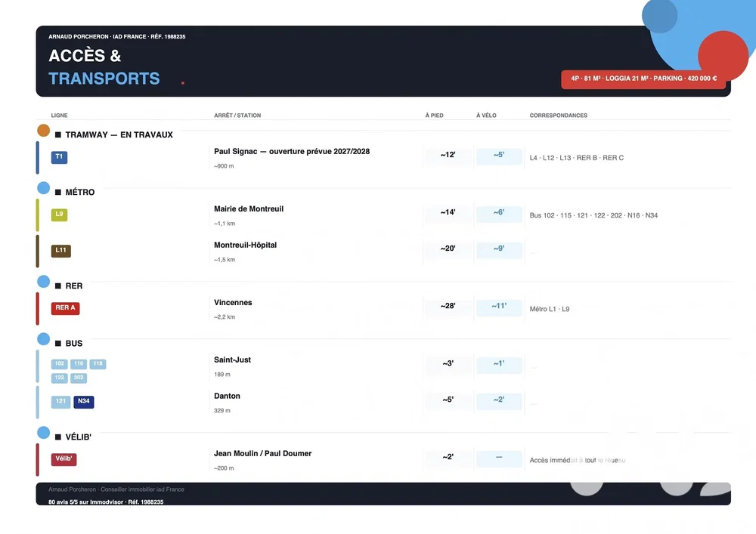Open the Saint-Just bus stop entry
756x534 pixels.
[x=232, y=360]
